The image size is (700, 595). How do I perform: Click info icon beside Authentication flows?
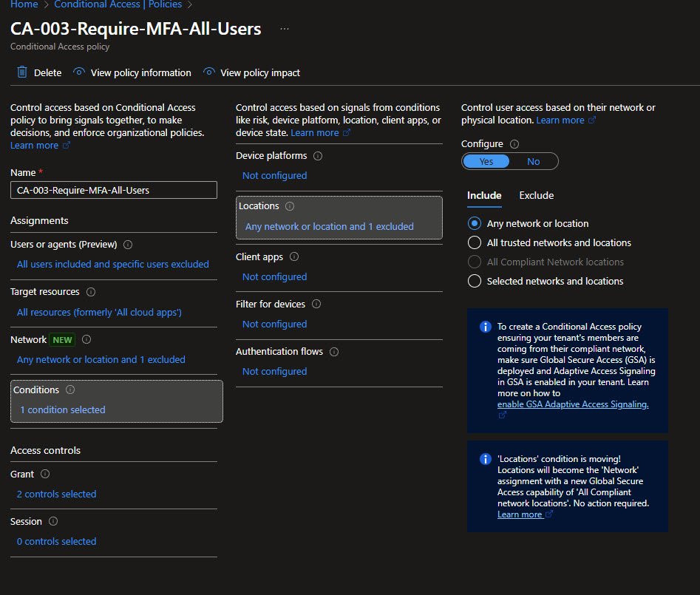tap(334, 352)
